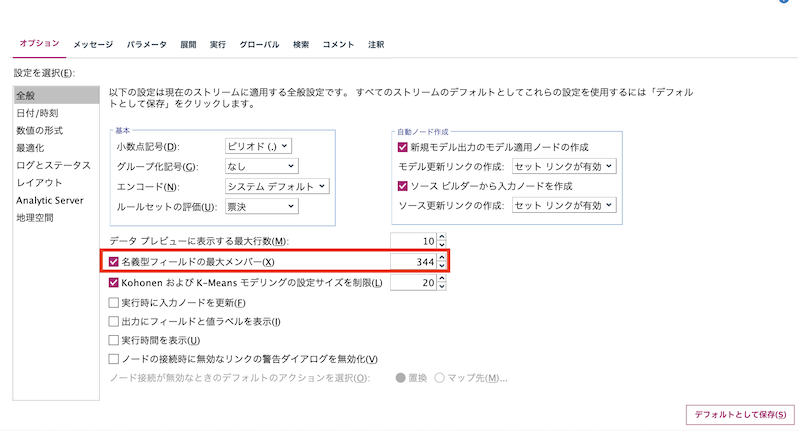The height and width of the screenshot is (431, 800).
Task: Open the 小数点記号 dropdown
Action: [x=258, y=146]
